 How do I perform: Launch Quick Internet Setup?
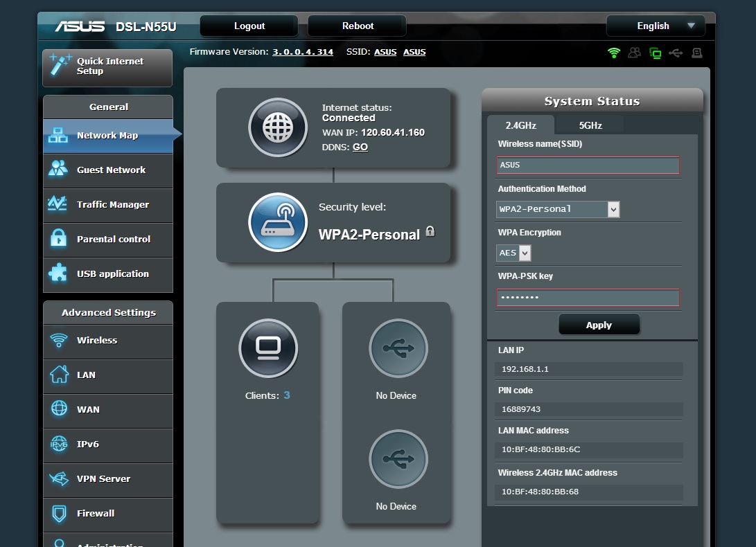point(107,68)
